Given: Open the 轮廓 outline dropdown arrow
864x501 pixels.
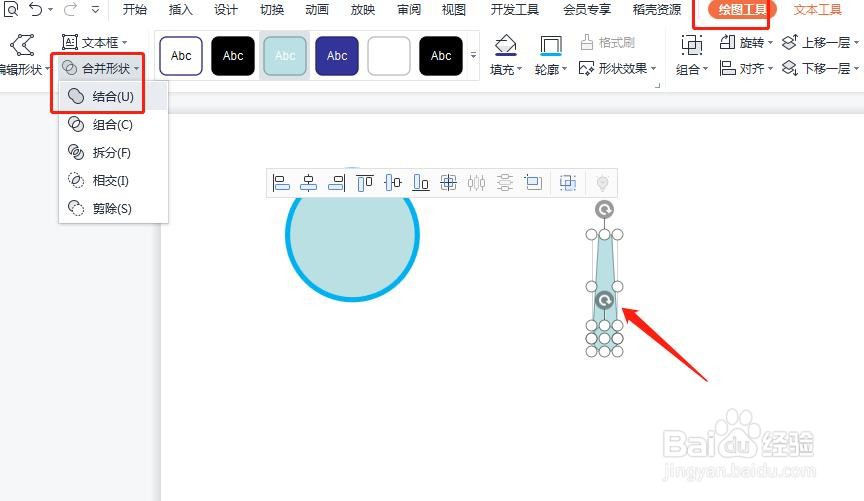Looking at the screenshot, I should (x=564, y=69).
